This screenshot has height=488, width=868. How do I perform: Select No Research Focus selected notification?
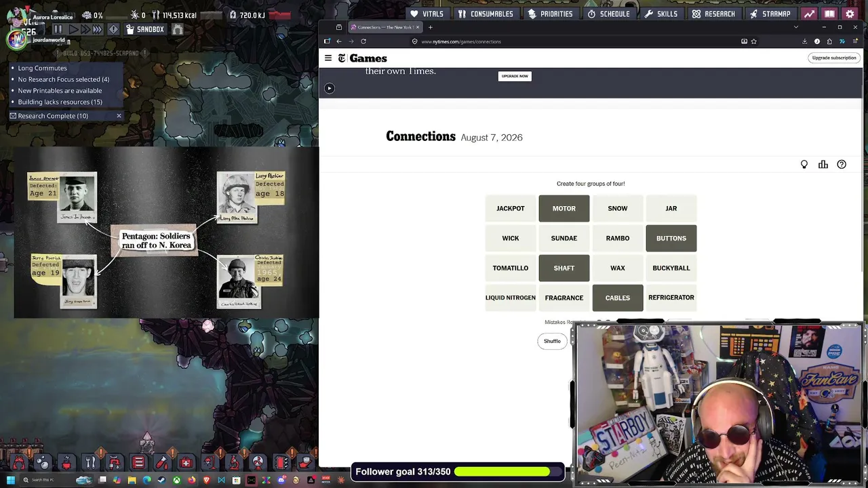click(63, 79)
